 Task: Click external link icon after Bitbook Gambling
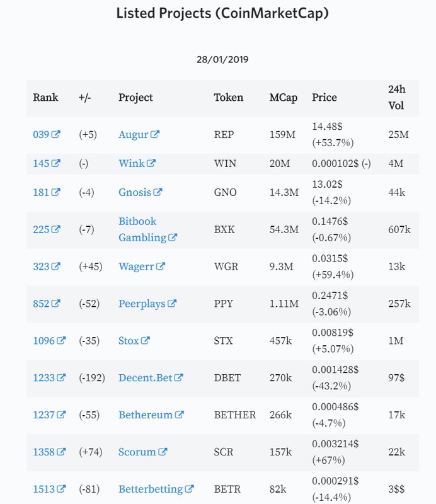pyautogui.click(x=173, y=238)
